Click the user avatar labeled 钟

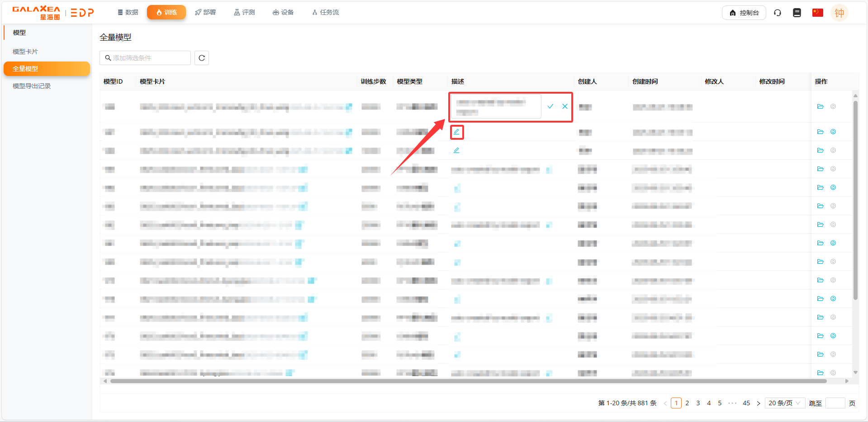[x=839, y=13]
